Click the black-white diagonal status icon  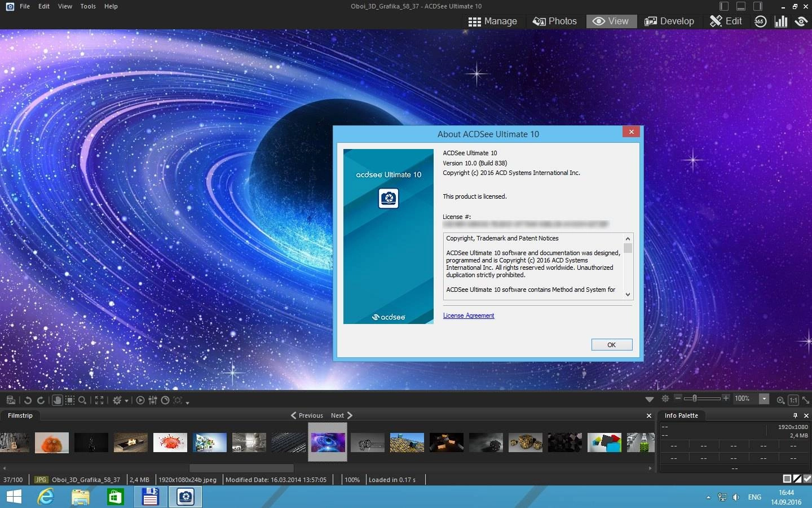pyautogui.click(x=797, y=479)
